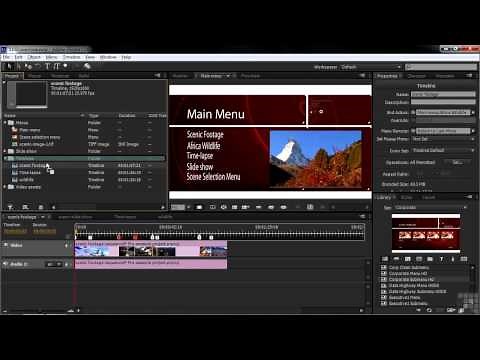Click the New Item icon at the Library bottom

(451, 310)
